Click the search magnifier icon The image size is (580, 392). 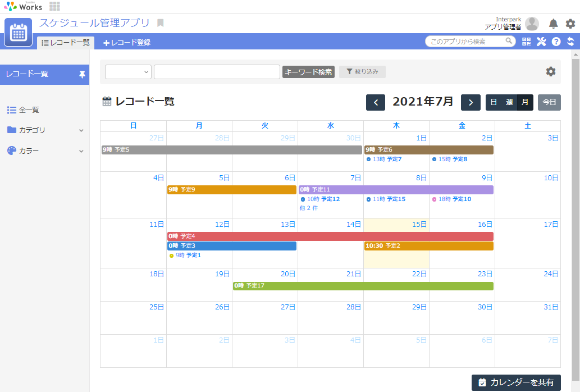click(x=509, y=41)
